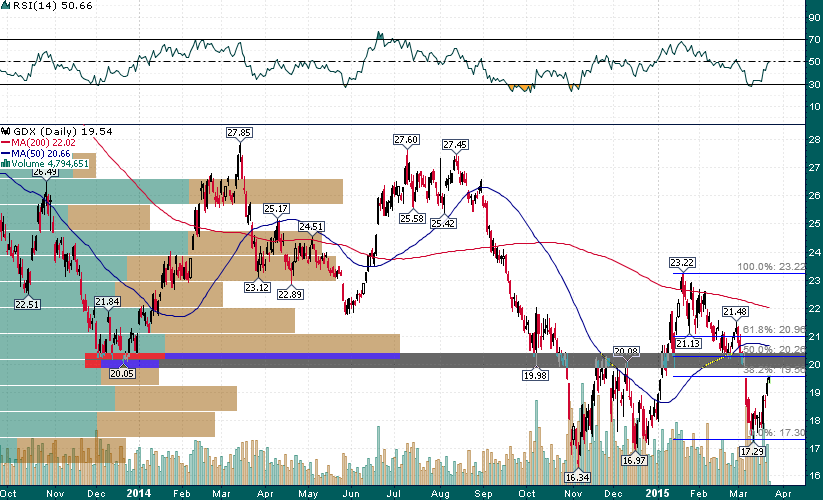The height and width of the screenshot is (500, 823).
Task: Click the Aug label on time axis
Action: 440,494
